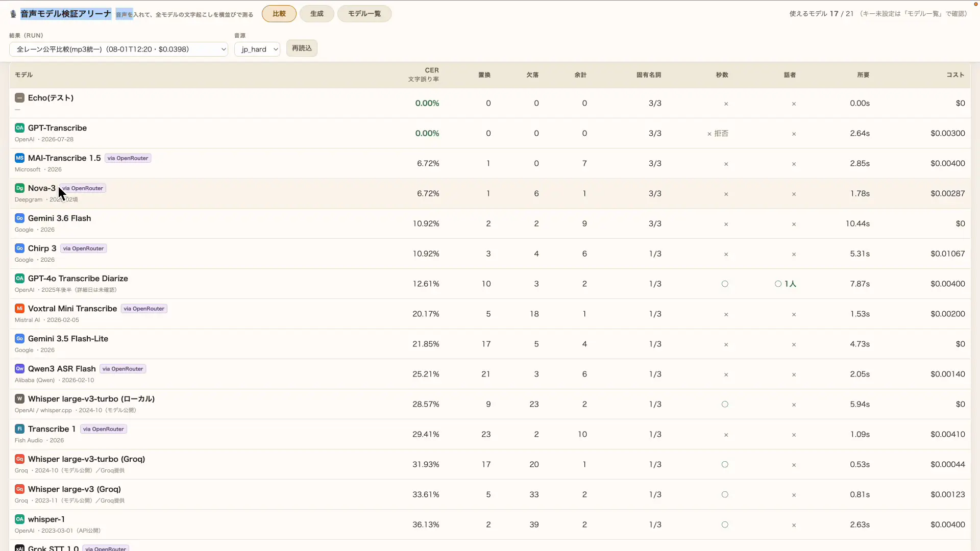This screenshot has width=980, height=551.
Task: Click the via OpenRouter badge on Chirp 3
Action: click(x=83, y=248)
